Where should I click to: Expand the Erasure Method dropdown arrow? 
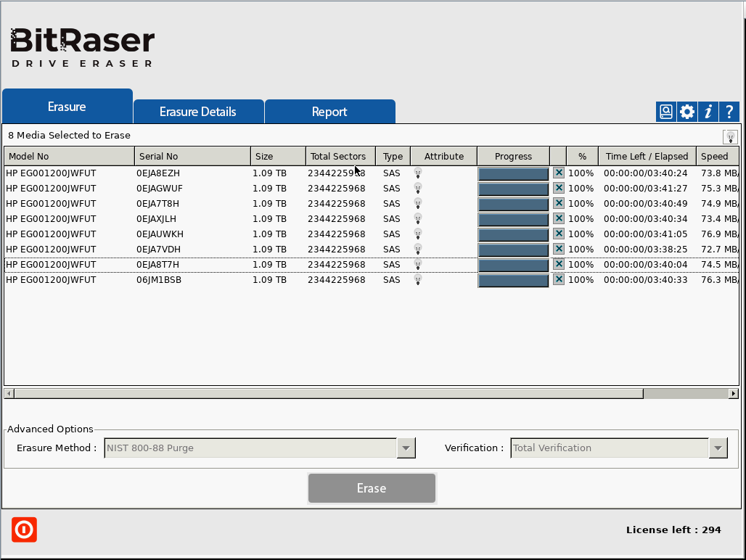[406, 448]
